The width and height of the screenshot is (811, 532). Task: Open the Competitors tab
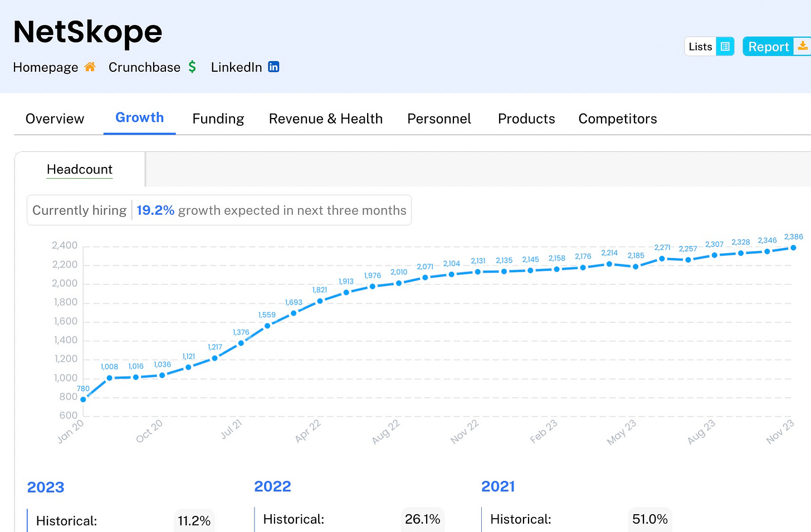coord(618,119)
